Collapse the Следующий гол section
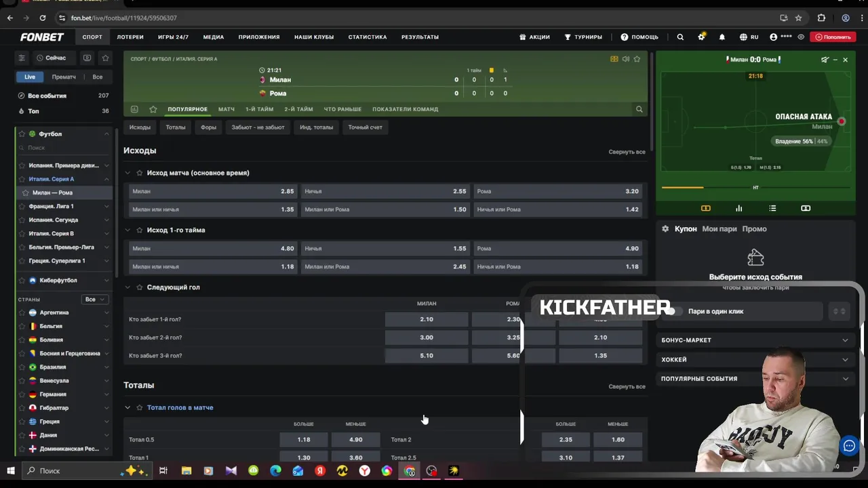Viewport: 868px width, 488px height. [127, 287]
